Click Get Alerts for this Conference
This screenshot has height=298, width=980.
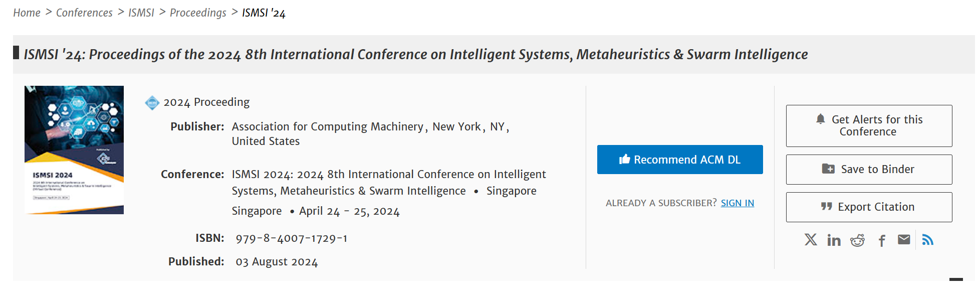[x=869, y=125]
